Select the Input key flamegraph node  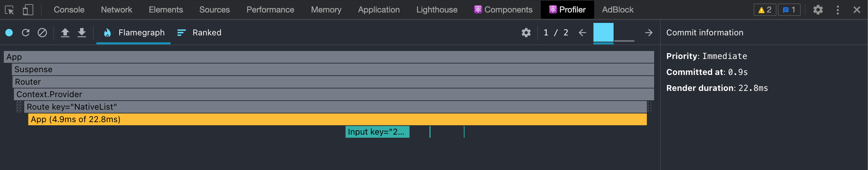tap(377, 132)
